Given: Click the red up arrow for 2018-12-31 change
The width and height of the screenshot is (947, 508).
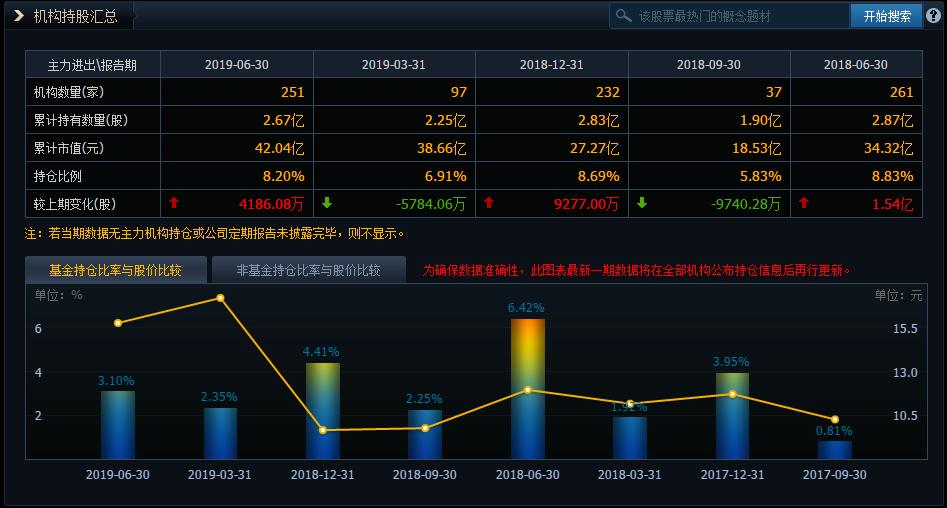Looking at the screenshot, I should coord(489,203).
